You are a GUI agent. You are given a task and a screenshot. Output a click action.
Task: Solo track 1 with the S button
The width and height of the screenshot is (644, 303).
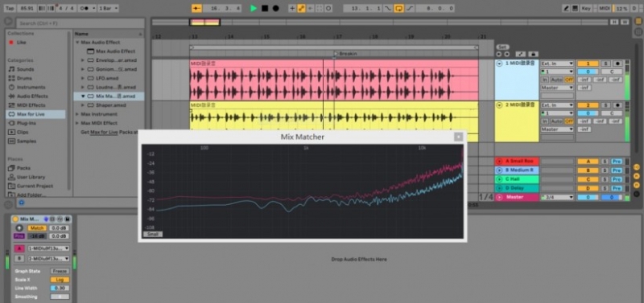(x=605, y=63)
